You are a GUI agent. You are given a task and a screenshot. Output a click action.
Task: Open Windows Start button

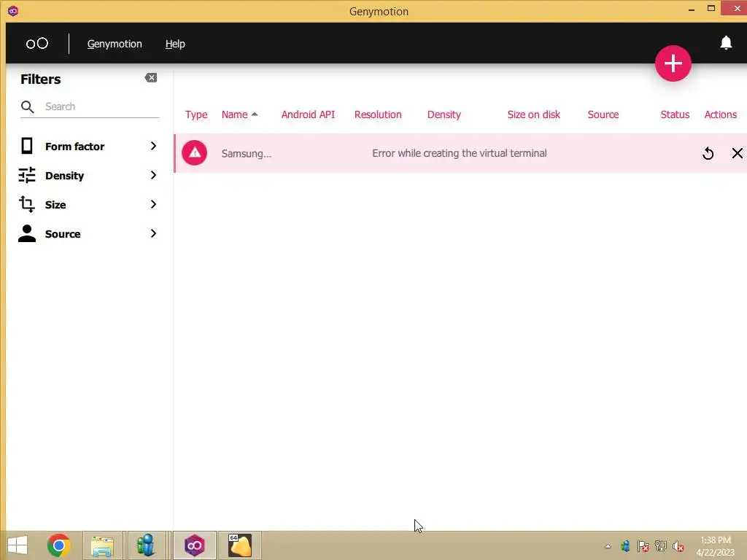coord(18,545)
